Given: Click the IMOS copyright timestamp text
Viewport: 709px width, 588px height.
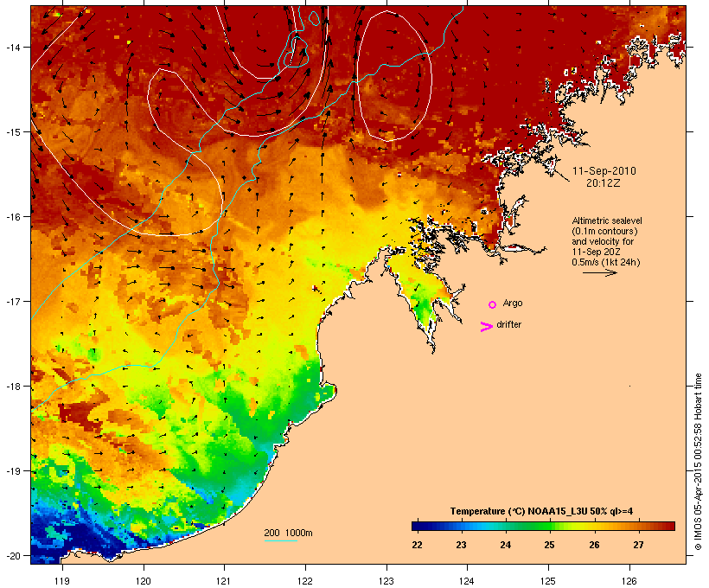Looking at the screenshot, I should point(698,462).
